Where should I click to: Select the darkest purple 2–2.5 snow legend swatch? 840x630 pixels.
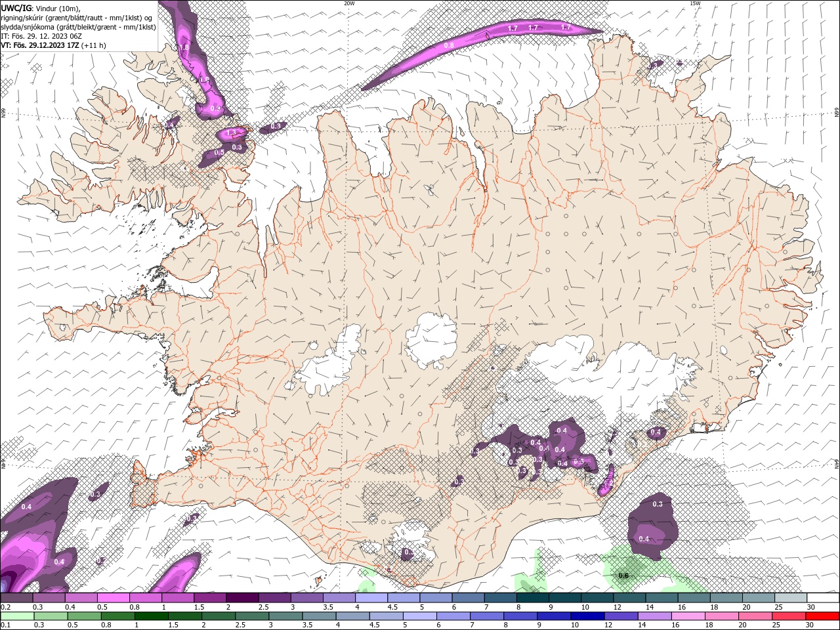(242, 598)
